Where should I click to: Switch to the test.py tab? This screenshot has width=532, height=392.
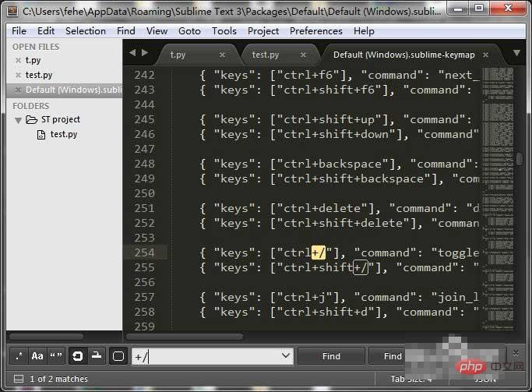pyautogui.click(x=266, y=55)
